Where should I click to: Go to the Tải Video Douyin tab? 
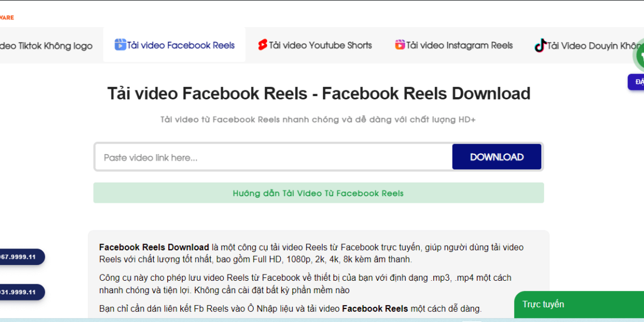coord(589,46)
